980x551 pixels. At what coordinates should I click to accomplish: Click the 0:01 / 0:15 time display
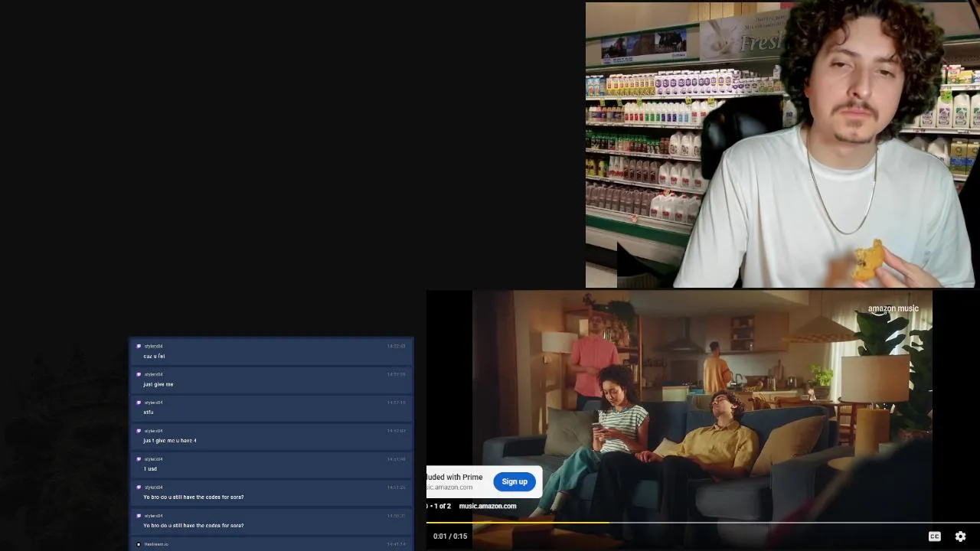point(450,536)
